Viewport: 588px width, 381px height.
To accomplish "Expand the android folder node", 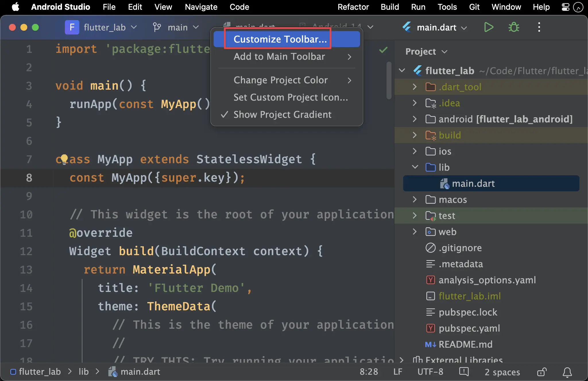I will (415, 119).
